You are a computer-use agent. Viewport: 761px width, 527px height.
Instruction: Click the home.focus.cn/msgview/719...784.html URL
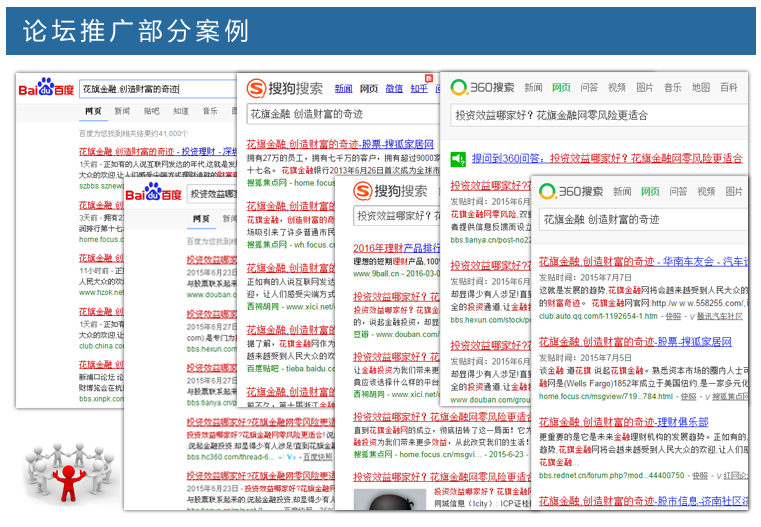pos(606,396)
